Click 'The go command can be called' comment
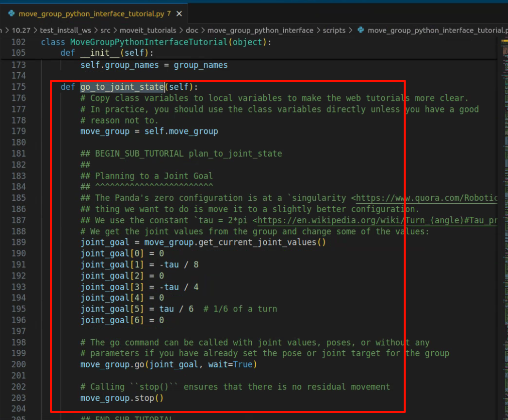Viewport: 508px width, 420px height. (x=255, y=343)
